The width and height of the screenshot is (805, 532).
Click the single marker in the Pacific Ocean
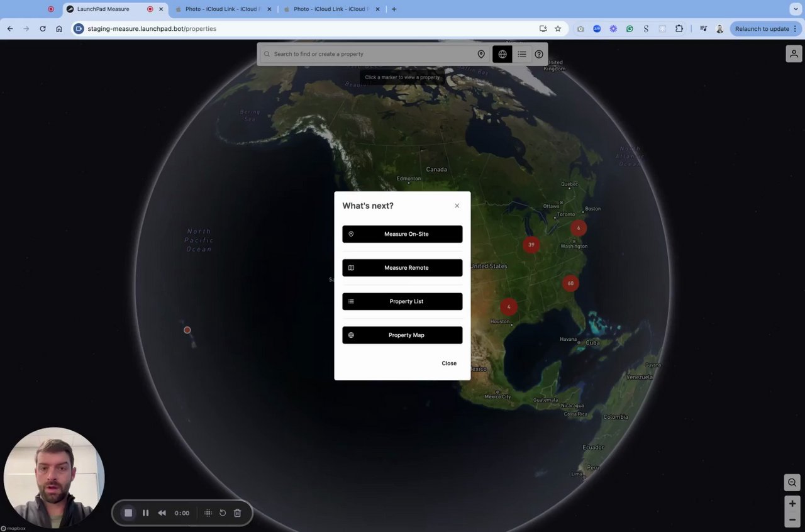pyautogui.click(x=187, y=330)
